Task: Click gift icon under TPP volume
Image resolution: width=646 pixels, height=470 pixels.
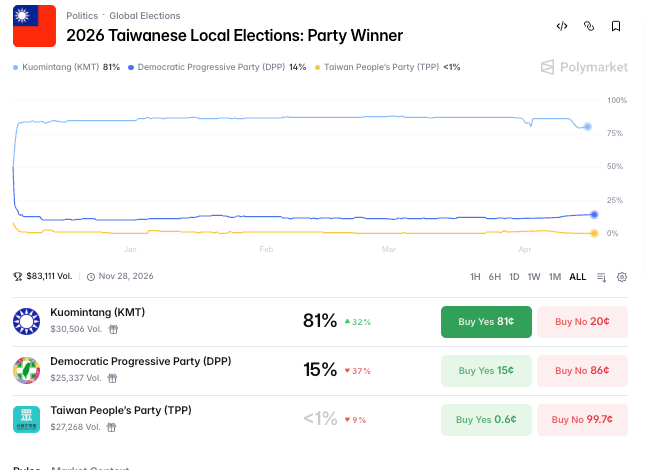Action: click(x=113, y=427)
